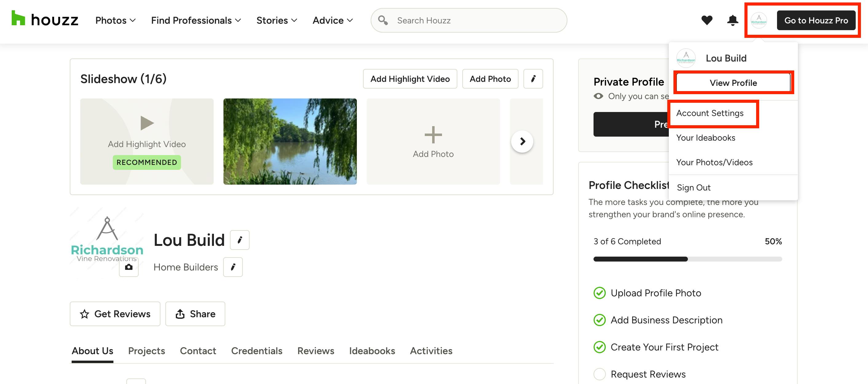Click the Lou Build name in account menu
Screen dimensions: 868x384
[x=726, y=58]
